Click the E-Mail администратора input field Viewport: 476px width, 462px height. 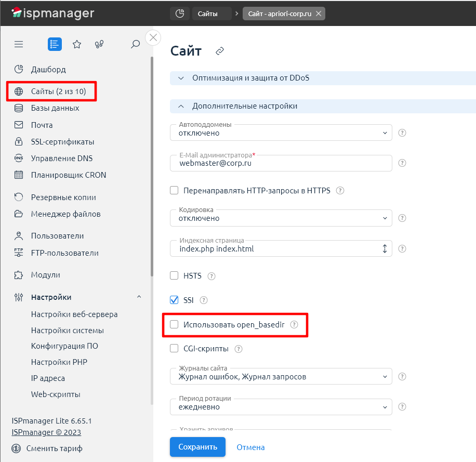(281, 163)
